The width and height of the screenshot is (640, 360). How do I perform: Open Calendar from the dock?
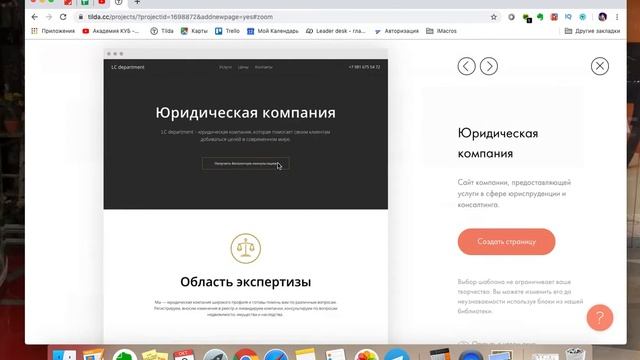click(184, 355)
